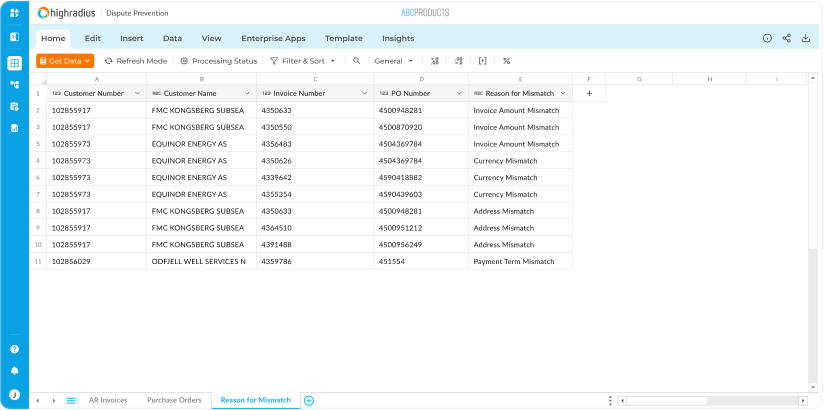Open the General format dropdown
The height and width of the screenshot is (410, 823).
[393, 61]
